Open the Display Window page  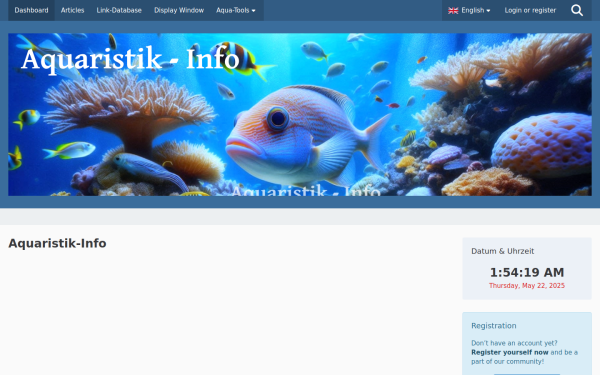[x=179, y=10]
